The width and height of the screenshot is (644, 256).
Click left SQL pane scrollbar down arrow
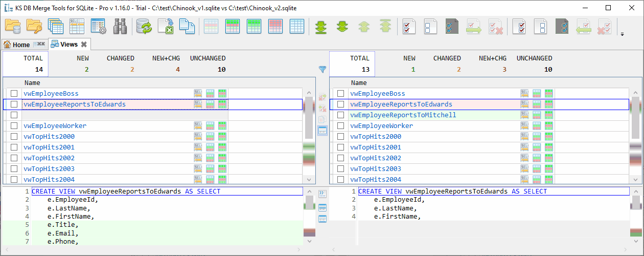tap(309, 240)
